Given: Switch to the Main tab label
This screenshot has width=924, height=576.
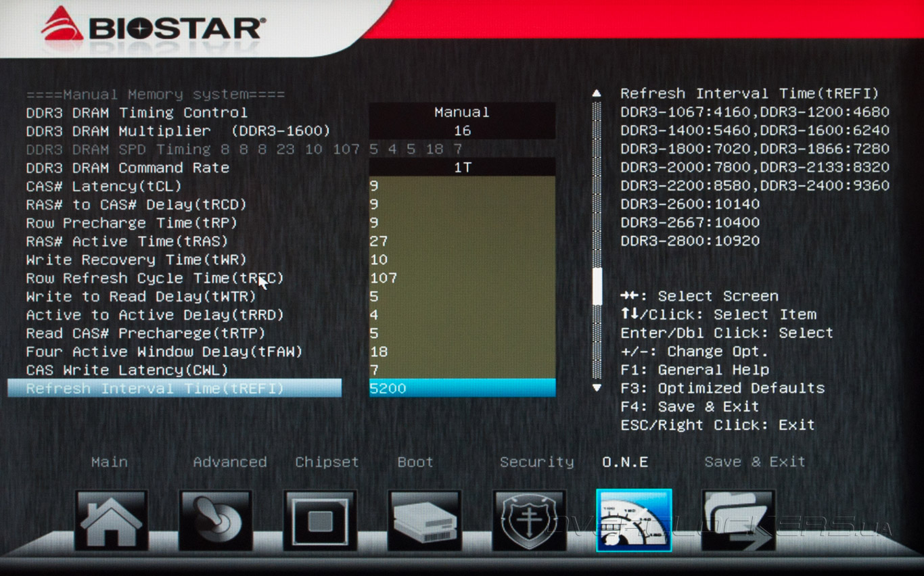Looking at the screenshot, I should click(x=110, y=462).
